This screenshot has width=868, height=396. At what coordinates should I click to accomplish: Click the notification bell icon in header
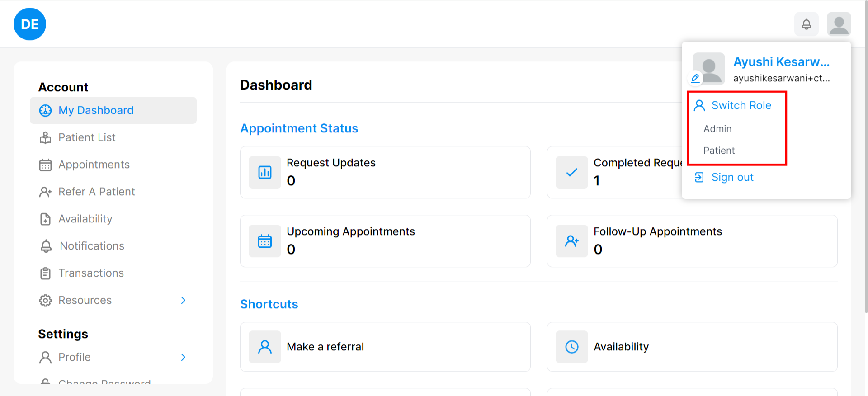coord(806,24)
